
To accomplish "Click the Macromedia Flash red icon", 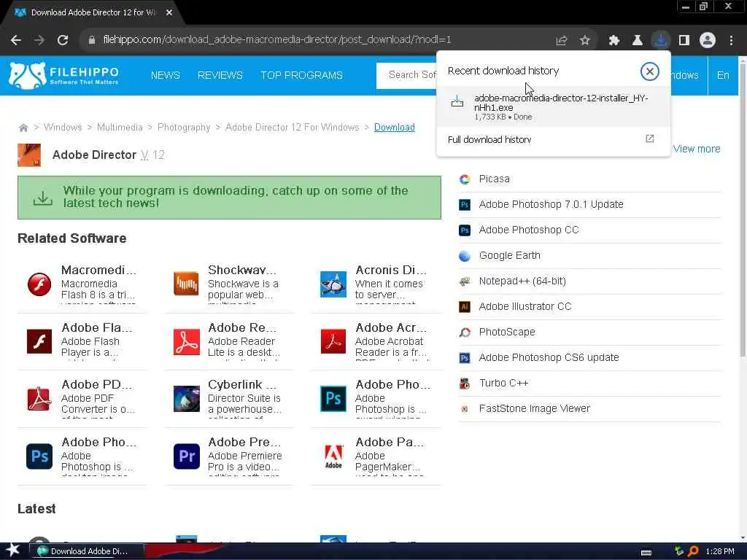I will click(39, 284).
